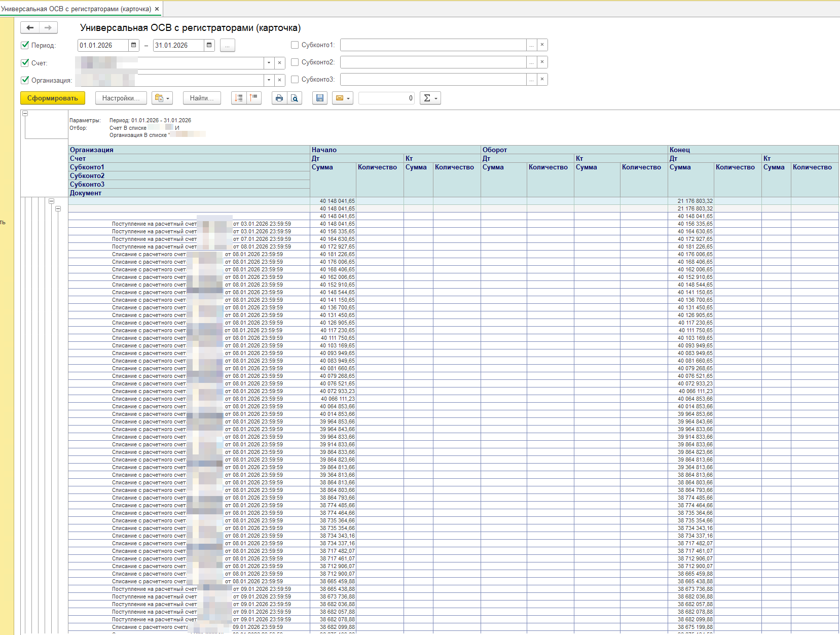Image resolution: width=840 pixels, height=635 pixels.
Task: Expand the send by email dropdown
Action: [x=343, y=98]
